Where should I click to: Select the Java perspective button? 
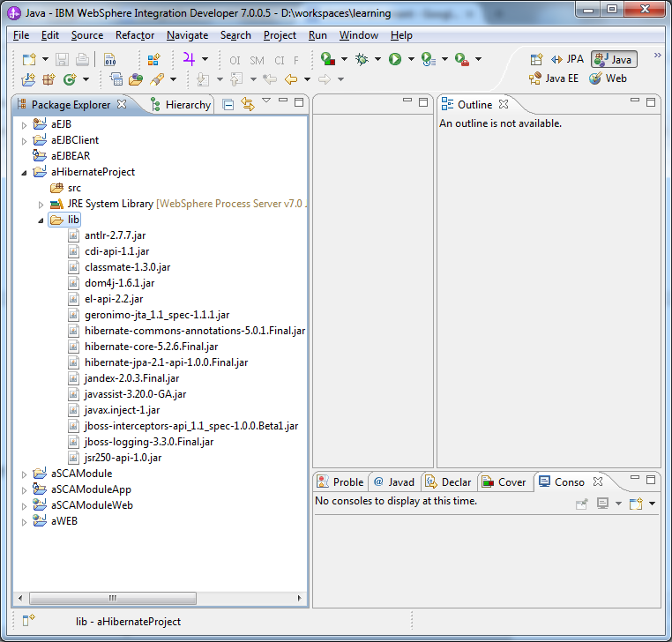pyautogui.click(x=614, y=59)
